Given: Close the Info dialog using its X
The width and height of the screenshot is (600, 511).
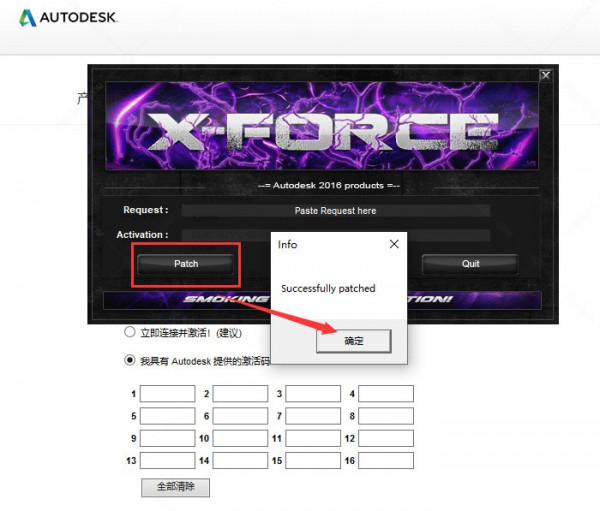Looking at the screenshot, I should [394, 244].
